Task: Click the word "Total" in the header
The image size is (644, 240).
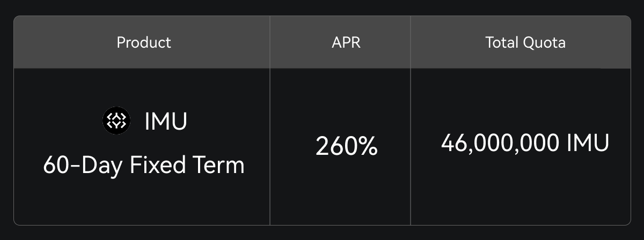Action: click(502, 42)
